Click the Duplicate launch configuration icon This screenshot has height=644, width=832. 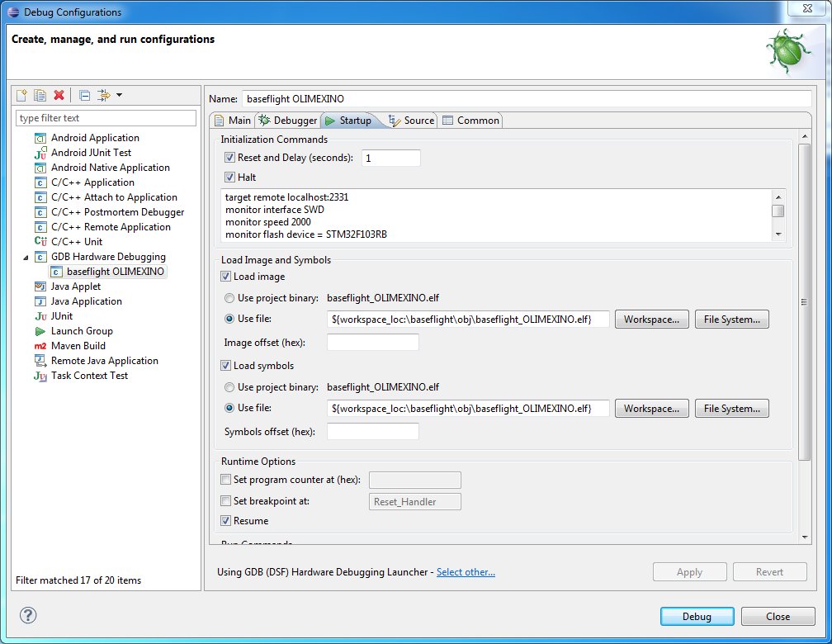coord(40,95)
